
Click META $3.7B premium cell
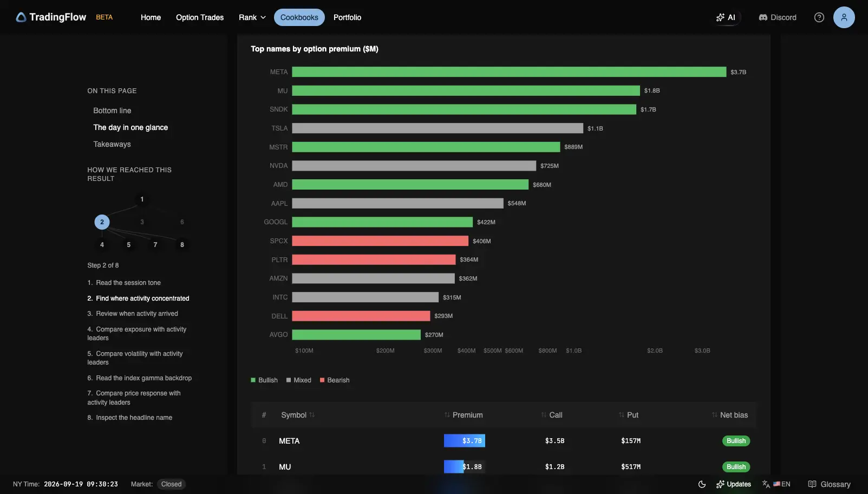tap(465, 441)
